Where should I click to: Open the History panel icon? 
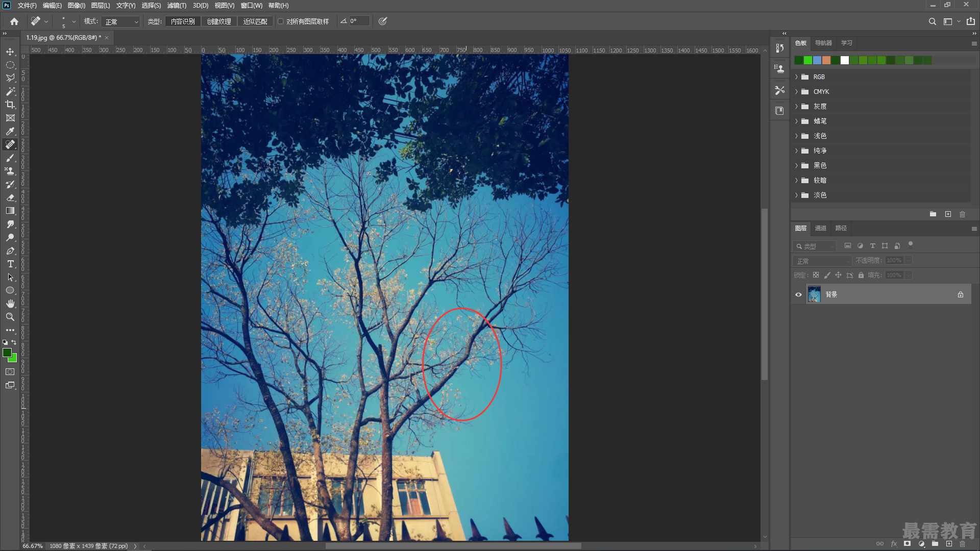point(779,48)
